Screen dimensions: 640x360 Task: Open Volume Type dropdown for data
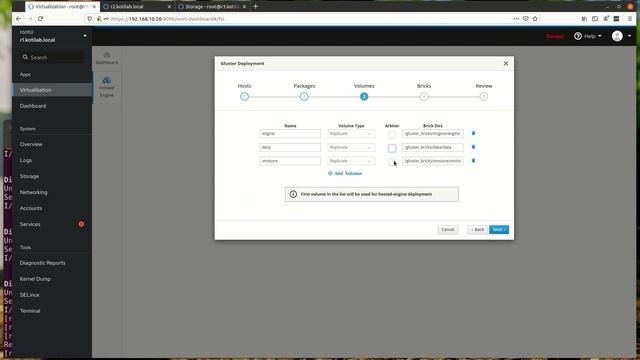pyautogui.click(x=351, y=147)
